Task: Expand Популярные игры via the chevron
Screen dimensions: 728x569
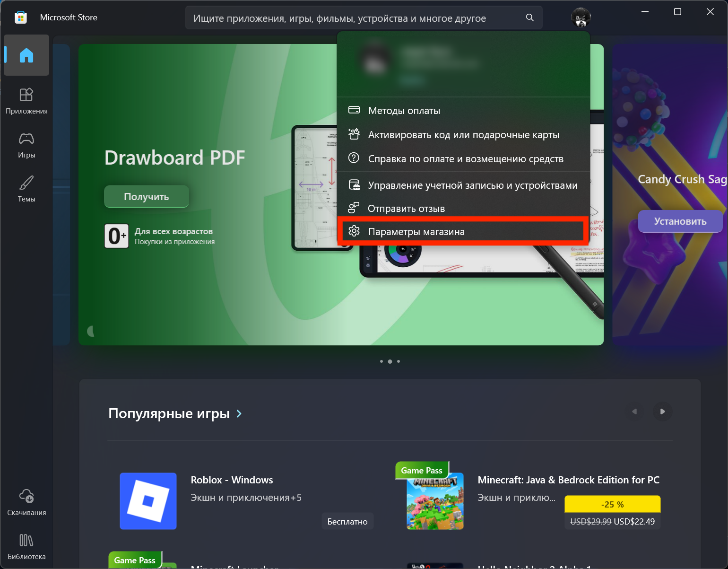Action: [x=239, y=414]
